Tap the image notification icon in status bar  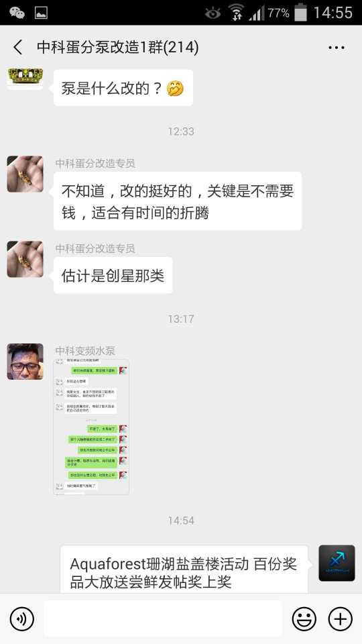(41, 13)
